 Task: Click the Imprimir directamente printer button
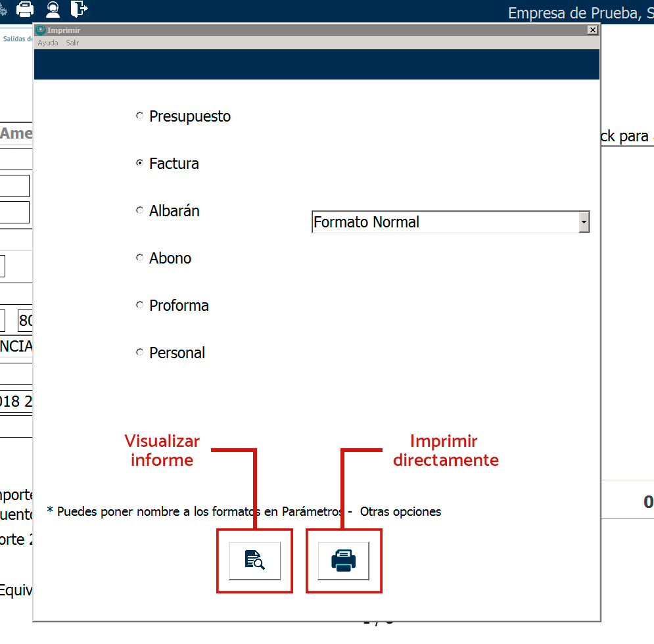343,561
